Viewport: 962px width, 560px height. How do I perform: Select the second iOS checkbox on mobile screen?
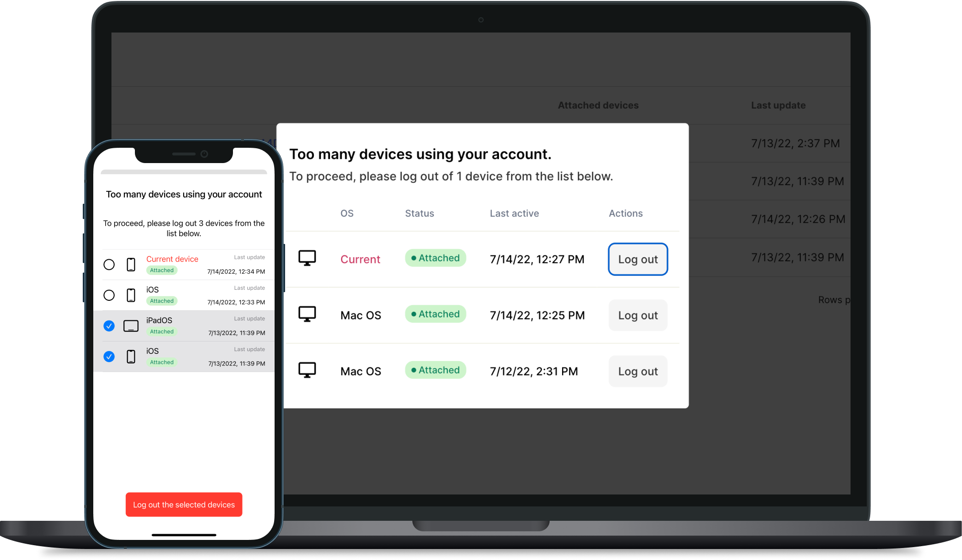point(110,356)
